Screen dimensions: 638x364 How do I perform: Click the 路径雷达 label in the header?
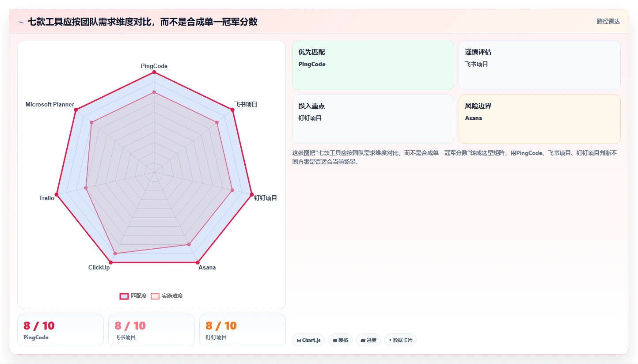pyautogui.click(x=608, y=21)
